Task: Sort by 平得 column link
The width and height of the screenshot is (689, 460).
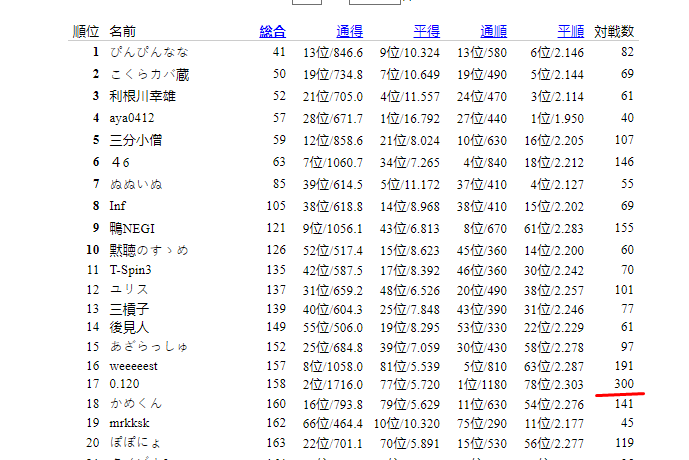Action: coord(426,32)
